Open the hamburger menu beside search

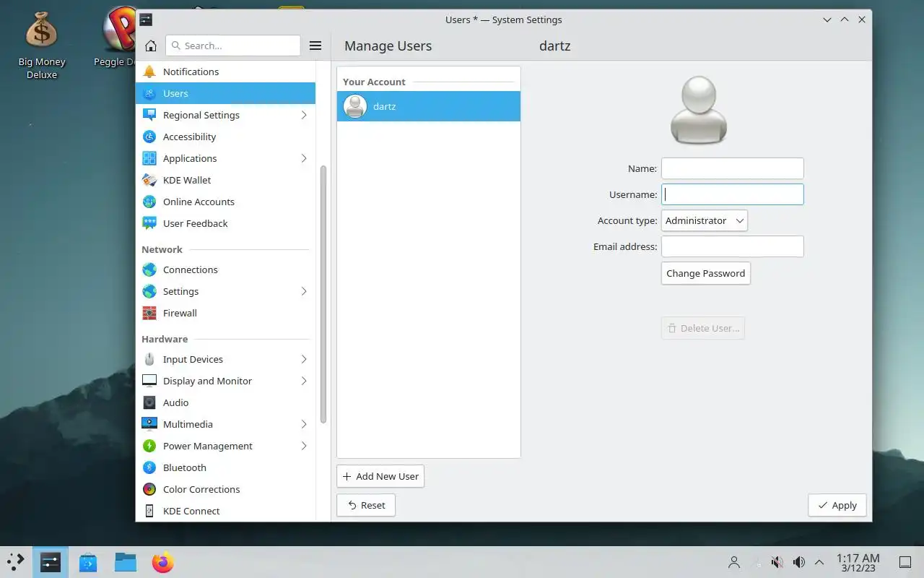coord(315,46)
